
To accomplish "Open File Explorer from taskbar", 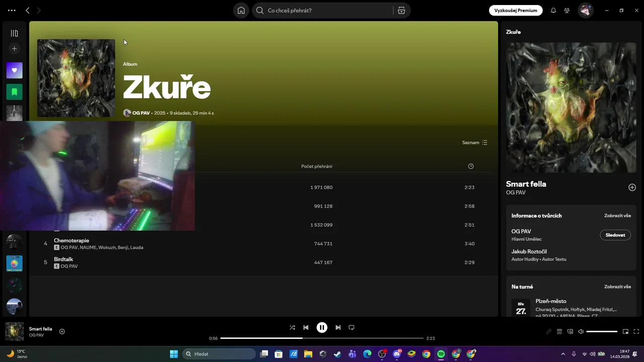I will coord(308,354).
